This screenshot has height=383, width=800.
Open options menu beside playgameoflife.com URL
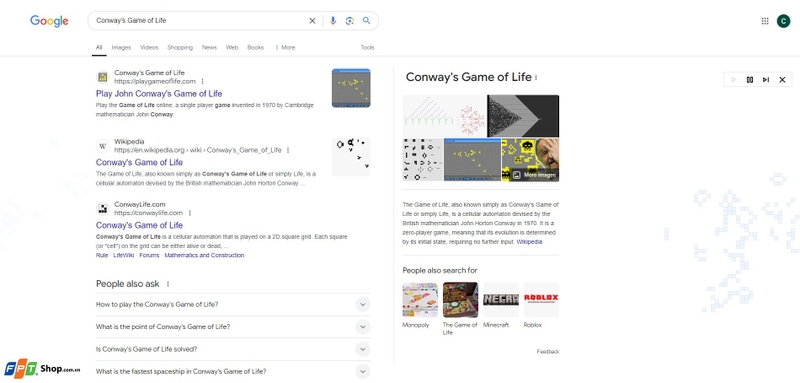[203, 82]
